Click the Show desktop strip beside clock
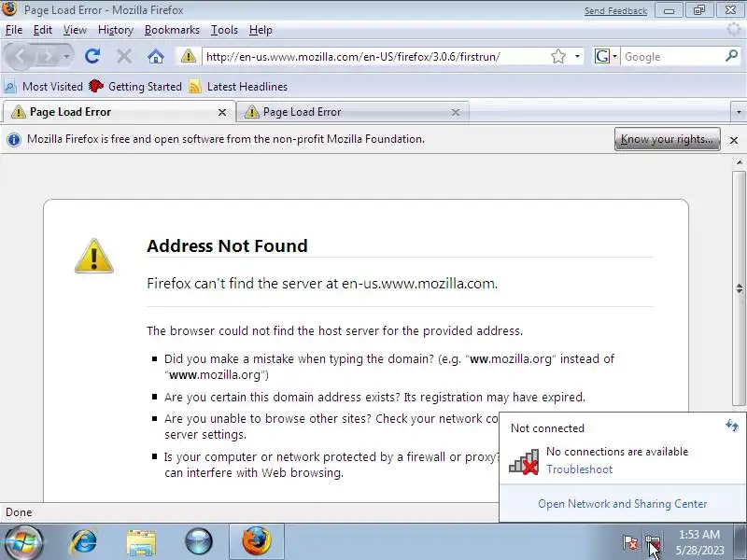This screenshot has width=747, height=560. coord(742,542)
